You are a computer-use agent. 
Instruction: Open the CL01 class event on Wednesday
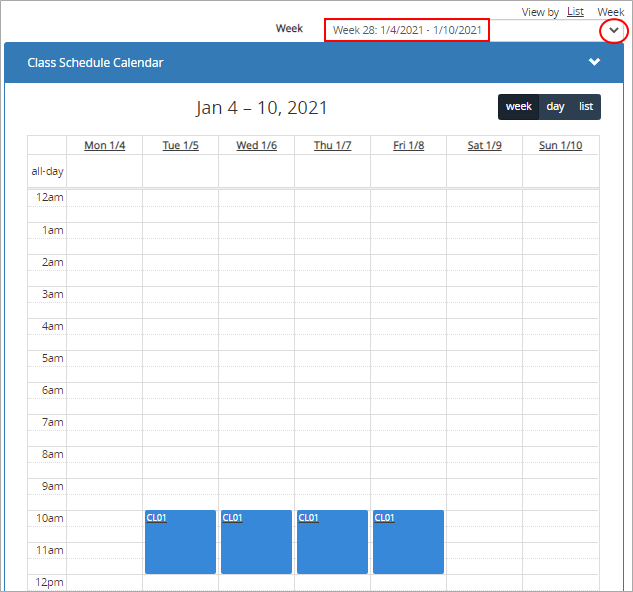click(x=256, y=542)
